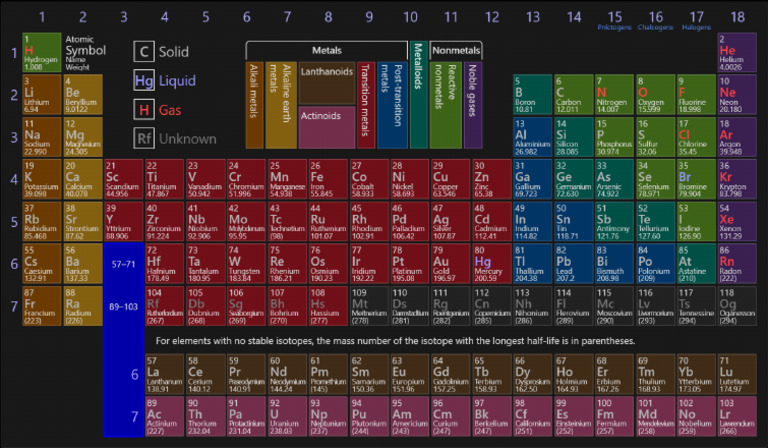Select the Astatine (At) tile

[696, 264]
